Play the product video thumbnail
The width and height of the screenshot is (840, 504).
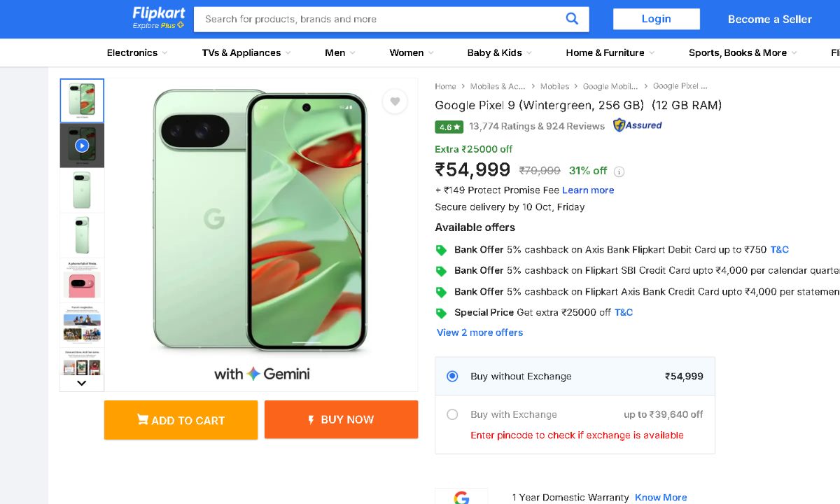tap(82, 146)
